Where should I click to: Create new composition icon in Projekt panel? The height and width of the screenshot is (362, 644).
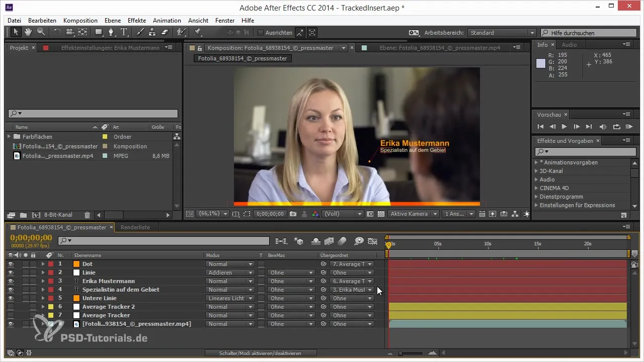point(36,215)
